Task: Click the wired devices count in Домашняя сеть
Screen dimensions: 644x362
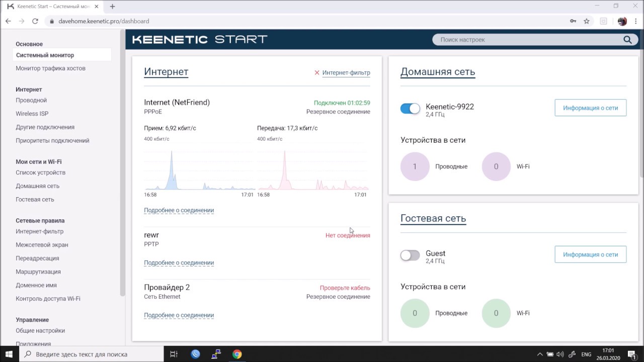Action: [x=415, y=166]
